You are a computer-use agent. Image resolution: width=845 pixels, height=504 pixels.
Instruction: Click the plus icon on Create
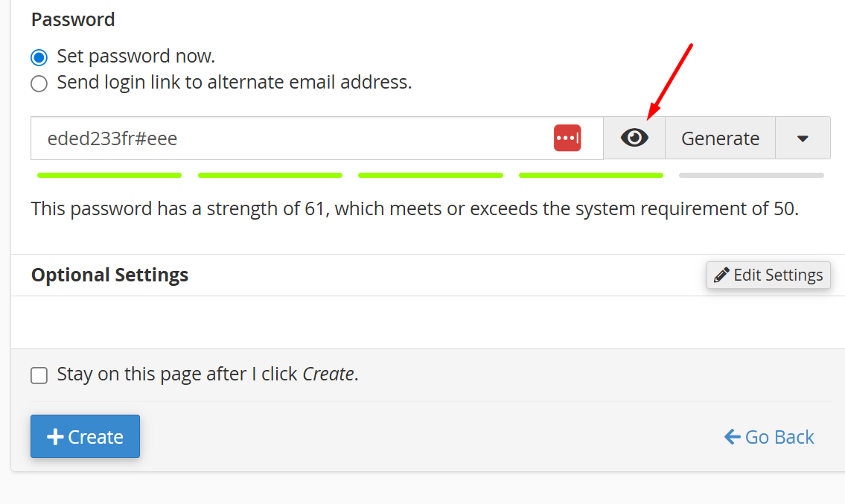(55, 436)
